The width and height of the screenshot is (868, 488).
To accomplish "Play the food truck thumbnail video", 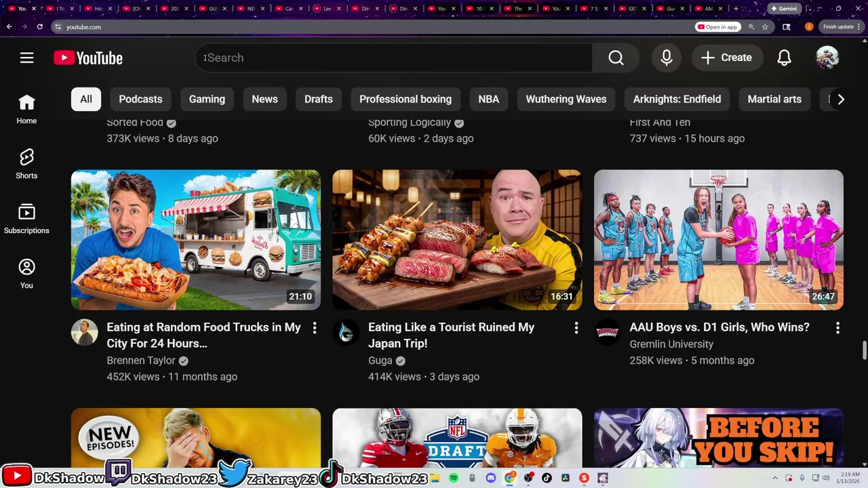I will point(196,240).
